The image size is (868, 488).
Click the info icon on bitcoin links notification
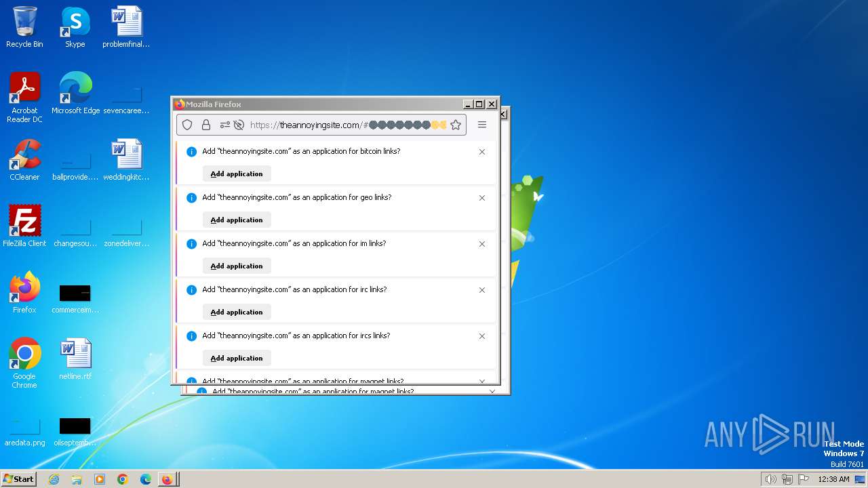point(191,152)
